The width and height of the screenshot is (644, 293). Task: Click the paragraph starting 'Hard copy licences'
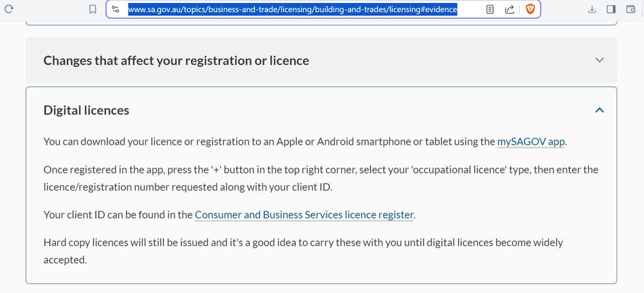[x=303, y=251]
